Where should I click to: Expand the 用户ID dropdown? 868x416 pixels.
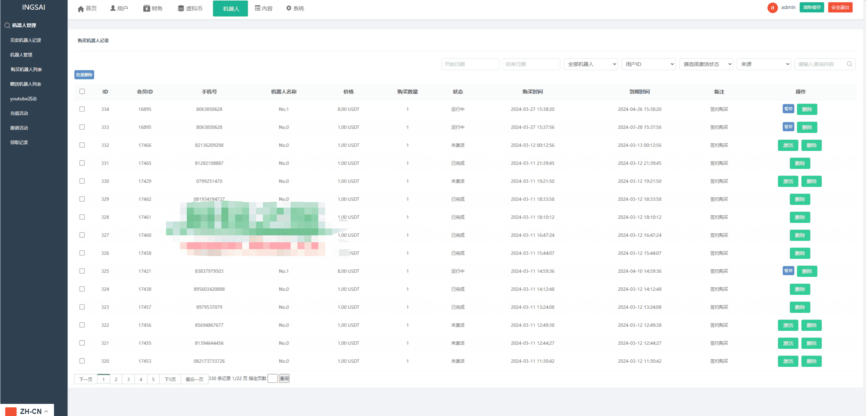click(648, 64)
